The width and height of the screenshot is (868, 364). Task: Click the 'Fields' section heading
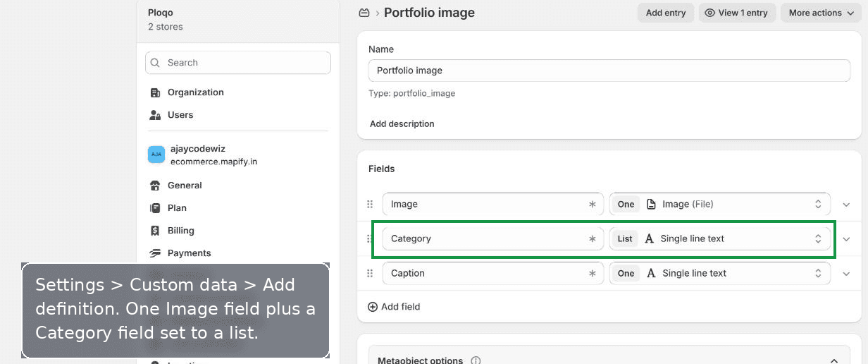click(x=382, y=169)
